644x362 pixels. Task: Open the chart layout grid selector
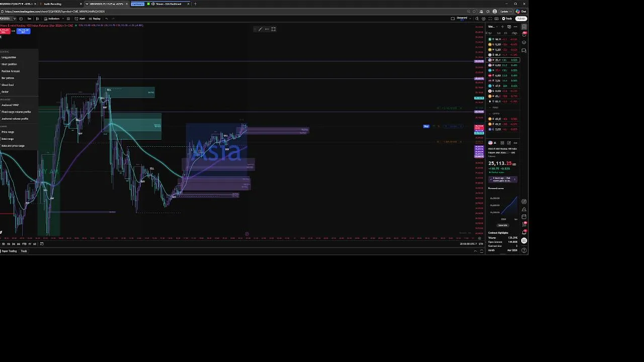pyautogui.click(x=68, y=19)
